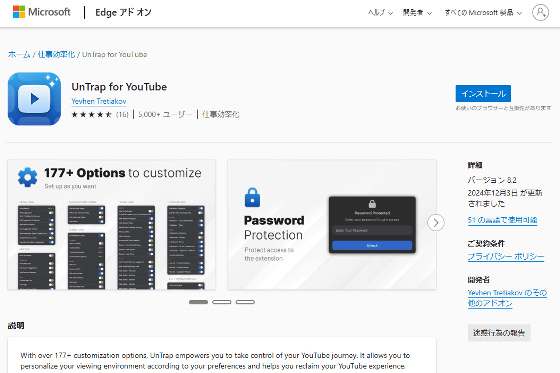This screenshot has width=560, height=373.
Task: Select second carousel page indicator
Action: click(x=222, y=302)
